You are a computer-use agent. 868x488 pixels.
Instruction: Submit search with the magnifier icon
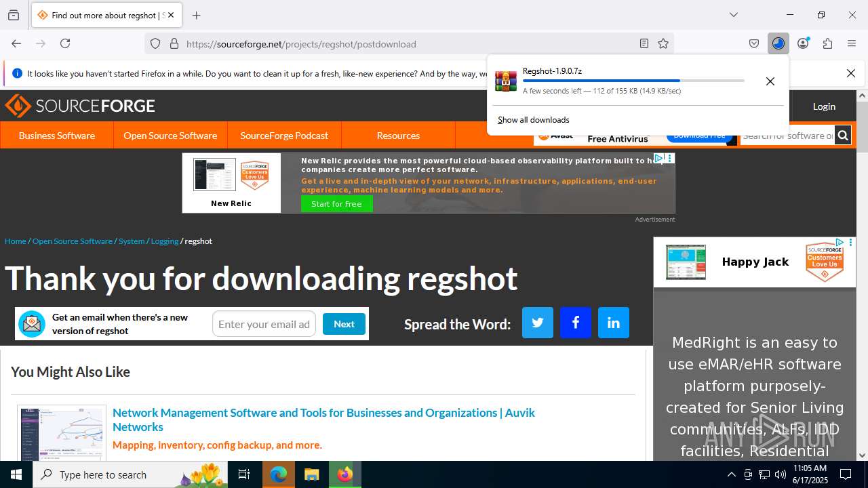point(843,136)
